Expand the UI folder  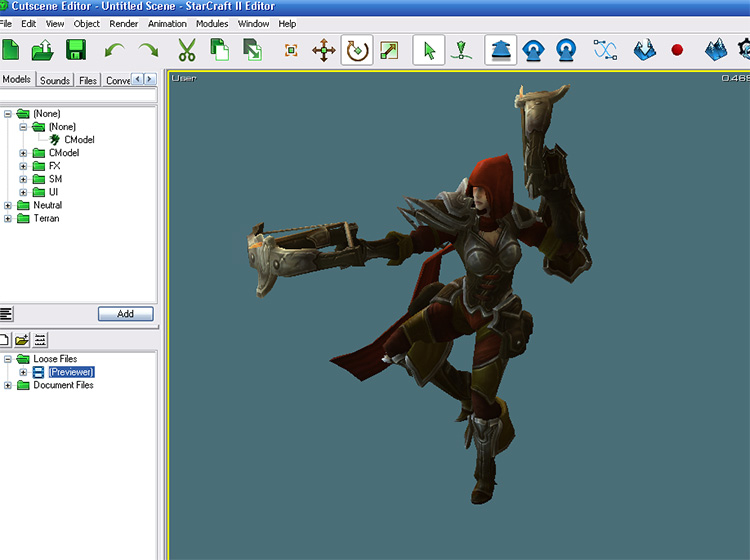[23, 192]
